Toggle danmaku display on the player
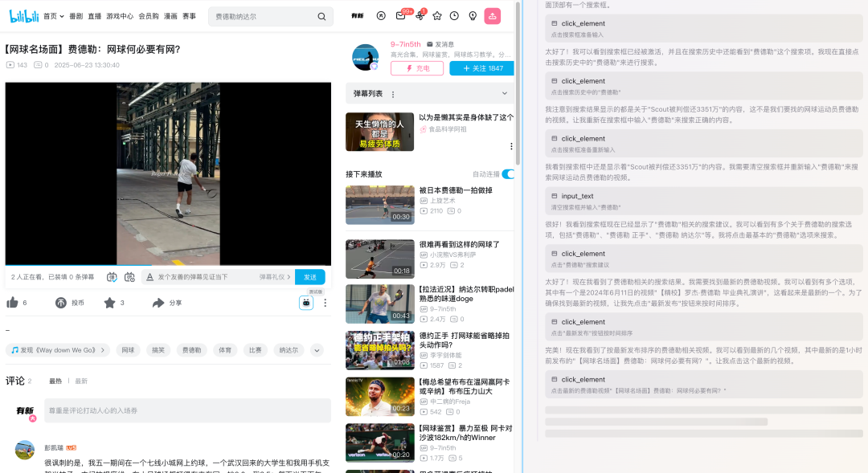Viewport: 868px width, 473px height. [x=111, y=277]
